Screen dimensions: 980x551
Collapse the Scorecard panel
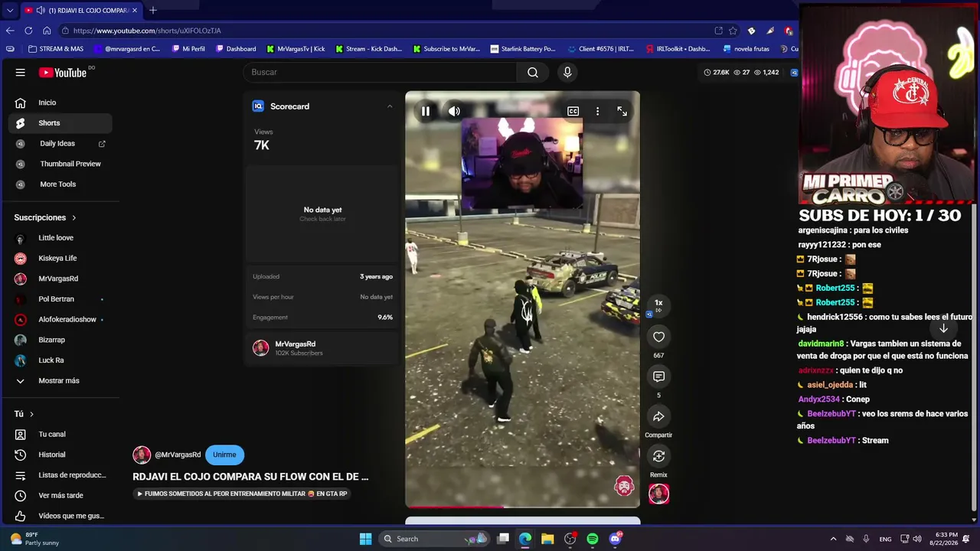tap(390, 106)
